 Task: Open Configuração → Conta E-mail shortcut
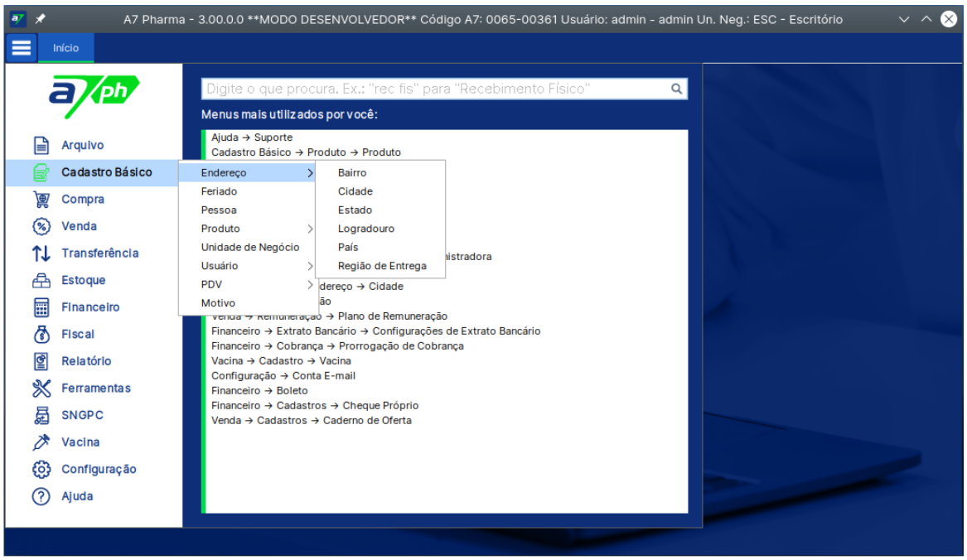pos(283,375)
